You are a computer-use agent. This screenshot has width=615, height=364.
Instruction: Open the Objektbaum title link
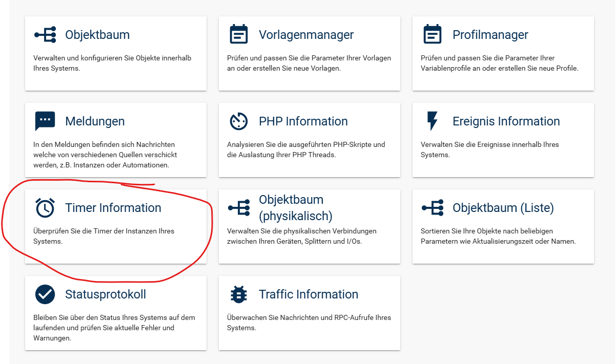(97, 35)
